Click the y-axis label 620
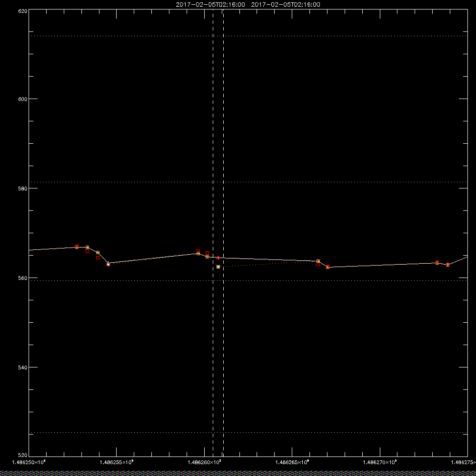The width and height of the screenshot is (476, 476). [x=23, y=11]
